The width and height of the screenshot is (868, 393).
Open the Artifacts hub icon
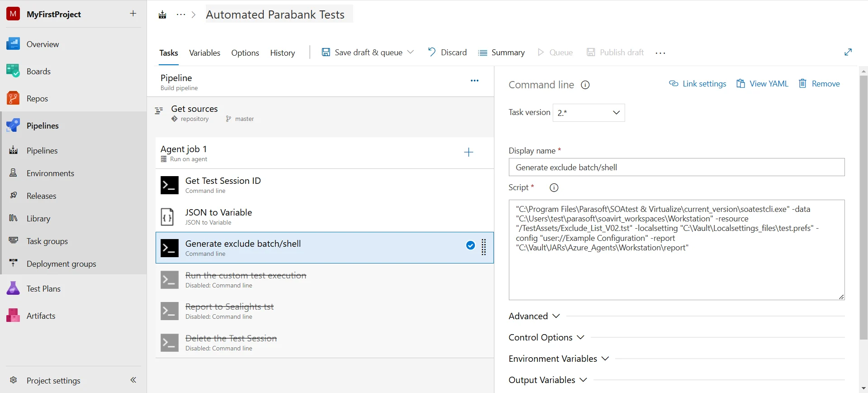click(13, 316)
